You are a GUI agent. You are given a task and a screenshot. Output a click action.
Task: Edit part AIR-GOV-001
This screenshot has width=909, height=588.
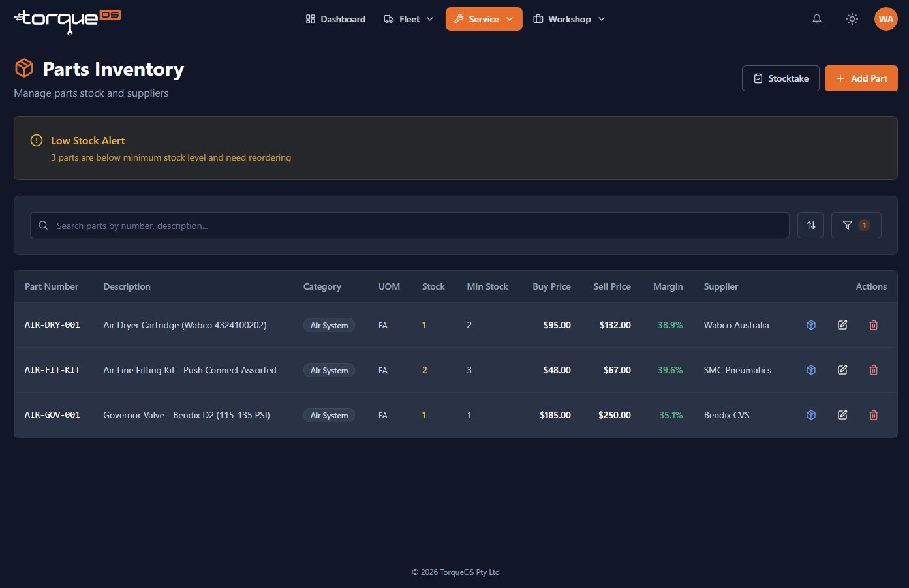coord(842,415)
